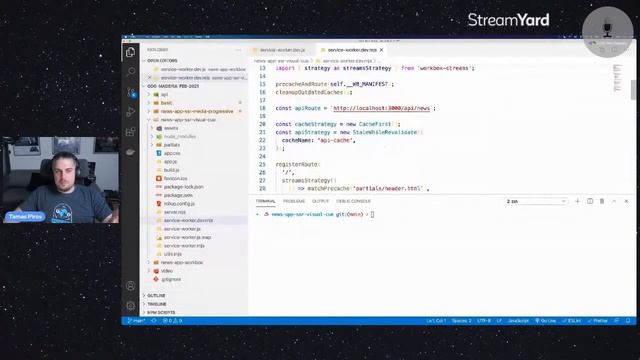Screen dimensions: 640x360
Task: Change language mode via JavaScript indicator
Action: pyautogui.click(x=518, y=321)
